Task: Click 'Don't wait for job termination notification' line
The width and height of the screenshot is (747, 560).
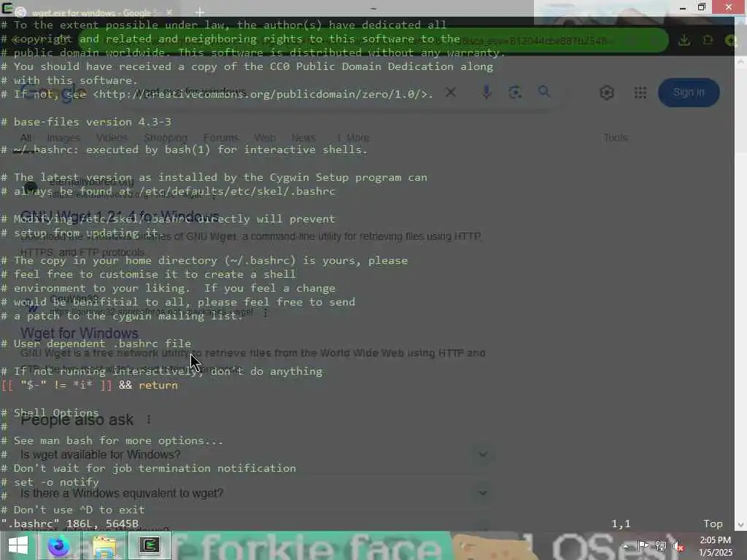Action: (148, 468)
